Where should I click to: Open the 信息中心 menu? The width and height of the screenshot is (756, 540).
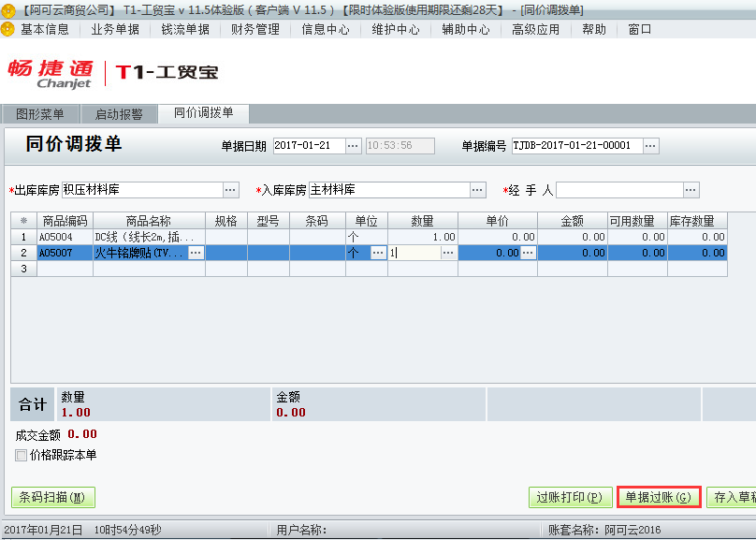pos(326,29)
